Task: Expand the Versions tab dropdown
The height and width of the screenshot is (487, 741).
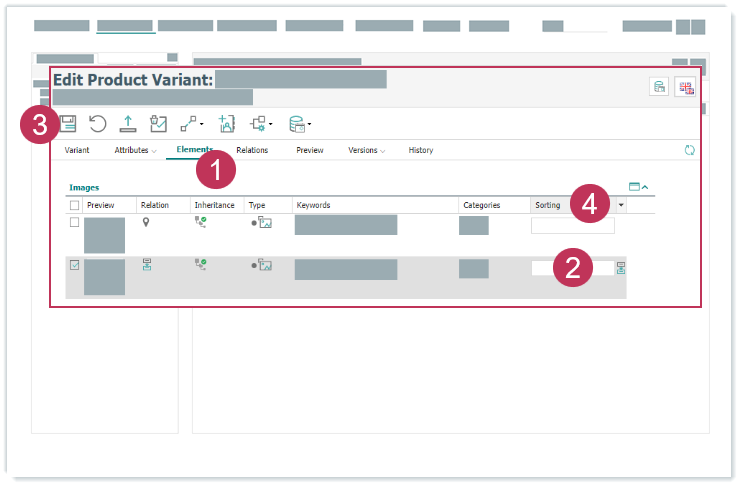Action: point(367,150)
